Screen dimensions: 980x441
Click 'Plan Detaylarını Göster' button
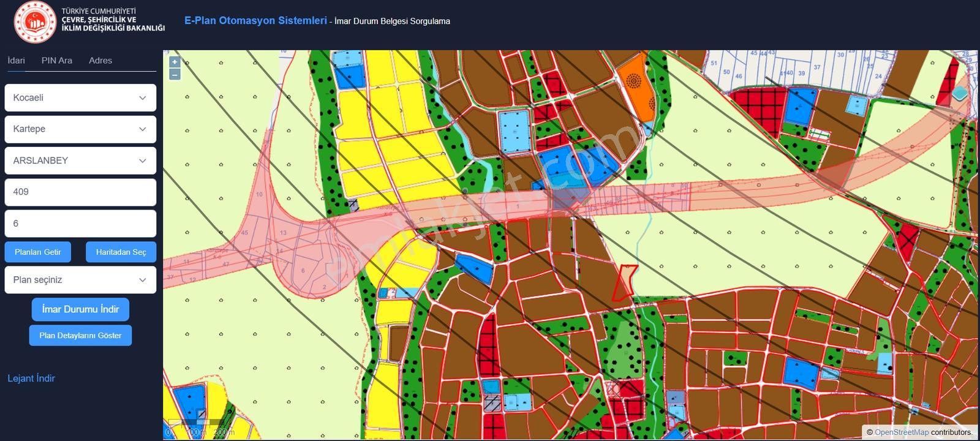80,336
